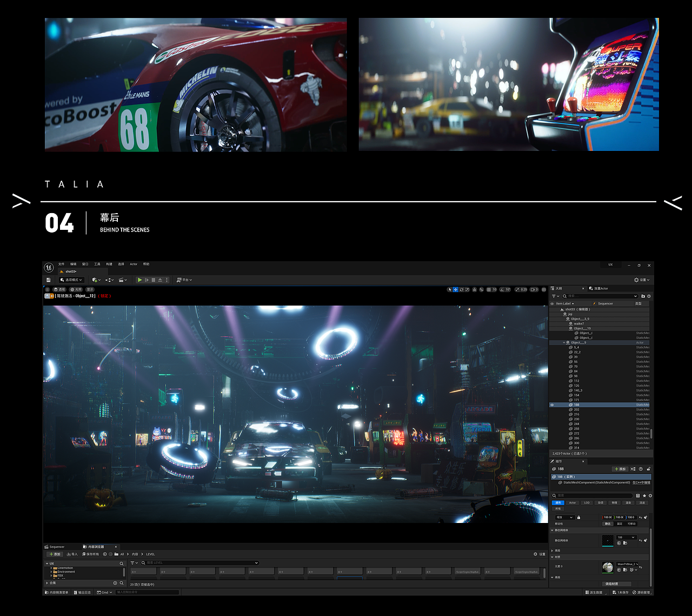The image size is (692, 616).
Task: Toggle the surface snapping icon
Action: point(482,289)
